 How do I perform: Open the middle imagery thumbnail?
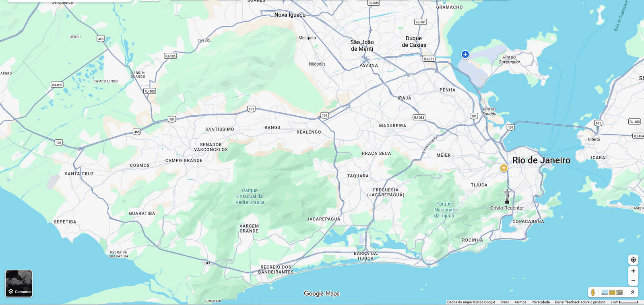(612, 292)
